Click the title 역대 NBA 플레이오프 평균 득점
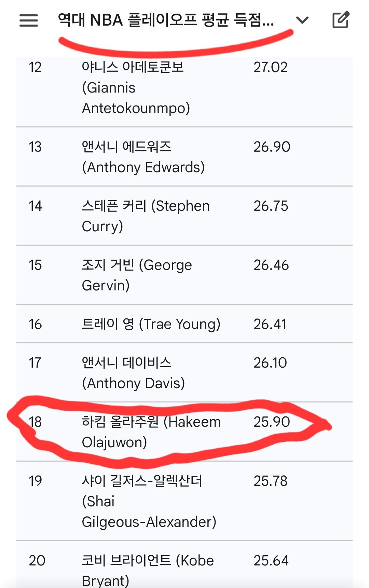Viewport: 369px width, 588px height. coord(166,20)
